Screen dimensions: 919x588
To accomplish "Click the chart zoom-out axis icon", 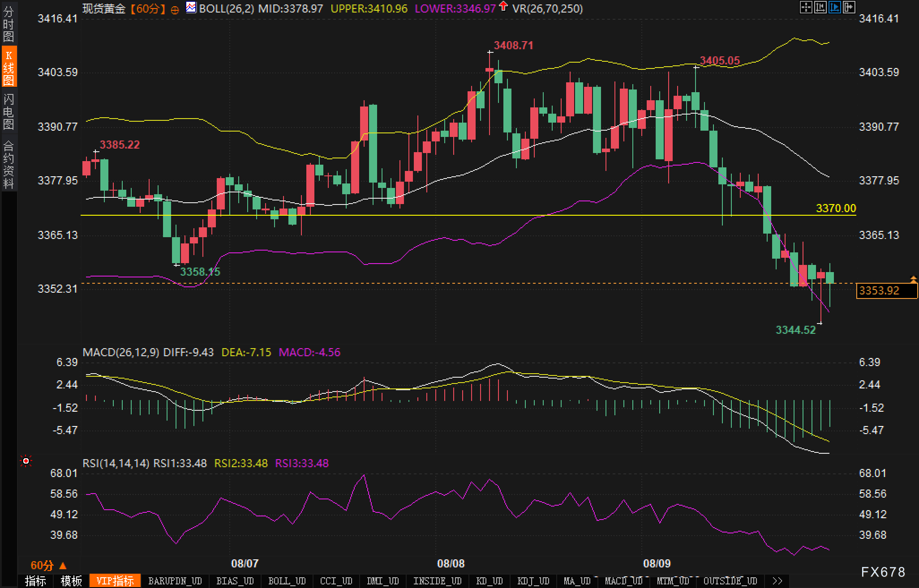I will coord(820,7).
